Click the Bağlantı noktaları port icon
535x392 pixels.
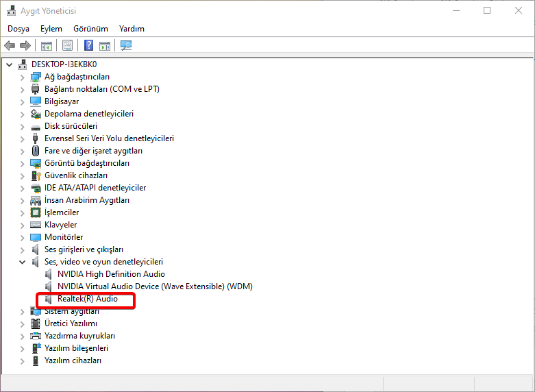[x=36, y=89]
